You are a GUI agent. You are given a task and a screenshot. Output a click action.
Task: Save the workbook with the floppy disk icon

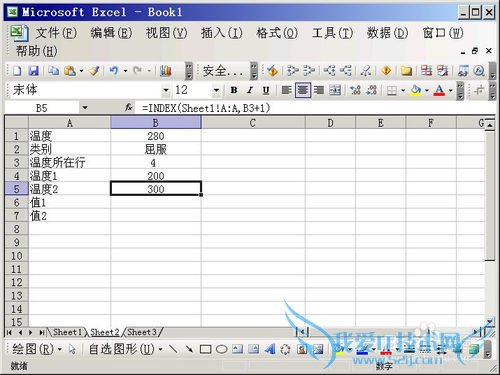point(34,71)
